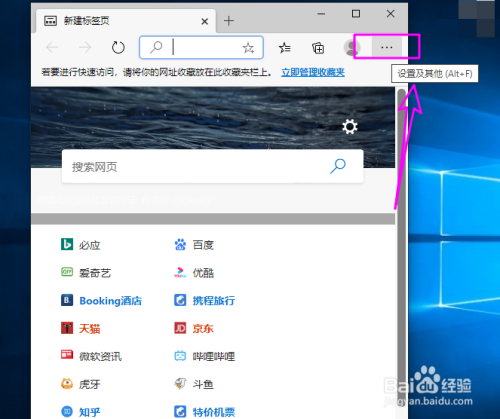Open the user profile avatar
Screen dimensions: 500x419
[x=352, y=47]
